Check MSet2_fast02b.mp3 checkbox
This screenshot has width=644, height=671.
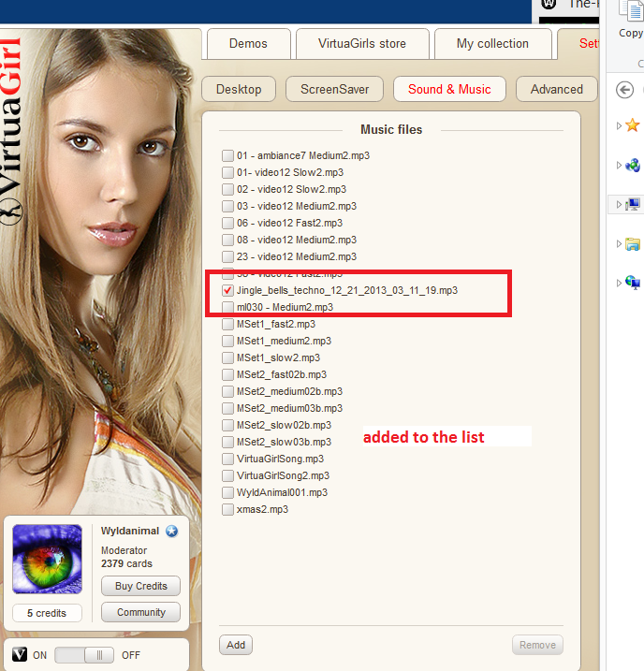227,374
